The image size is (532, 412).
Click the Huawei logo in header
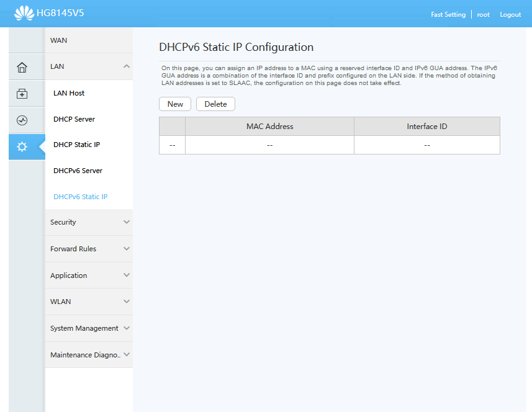click(24, 13)
